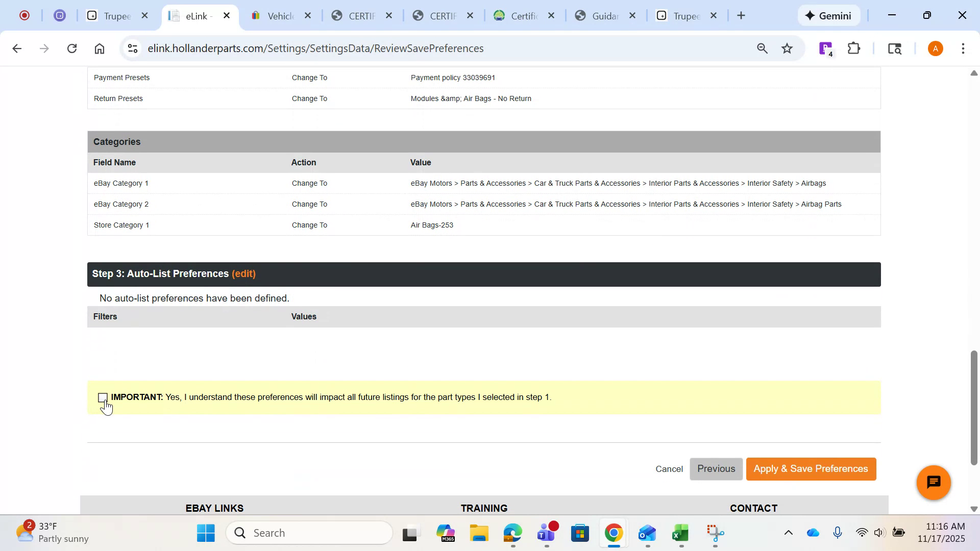Expand the Chrome three-dot menu
Viewport: 980px width, 551px height.
963,48
